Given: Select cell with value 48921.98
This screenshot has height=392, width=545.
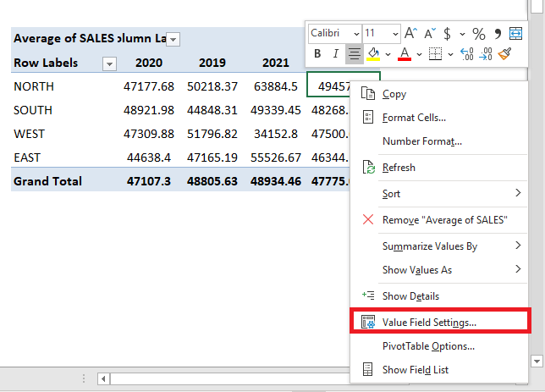Looking at the screenshot, I should tap(149, 110).
